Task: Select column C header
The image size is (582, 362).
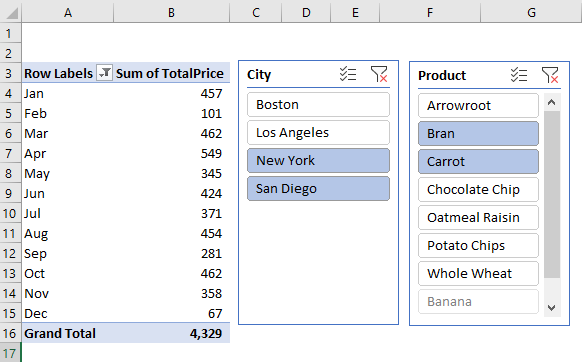Action: 256,12
